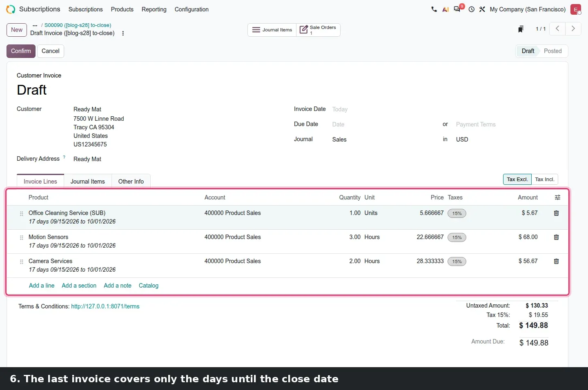Switch to Tax Excl. display
Viewport: 588px width, 390px height.
pyautogui.click(x=517, y=179)
